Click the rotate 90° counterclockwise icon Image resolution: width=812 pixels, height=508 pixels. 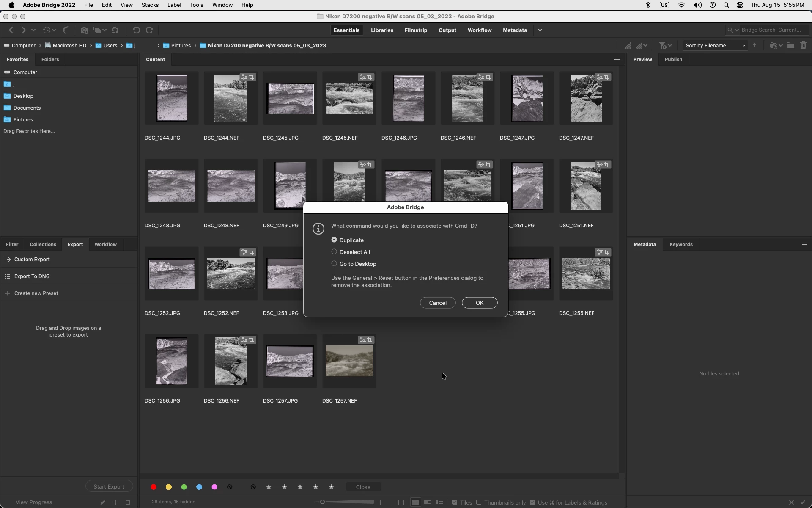click(x=136, y=30)
